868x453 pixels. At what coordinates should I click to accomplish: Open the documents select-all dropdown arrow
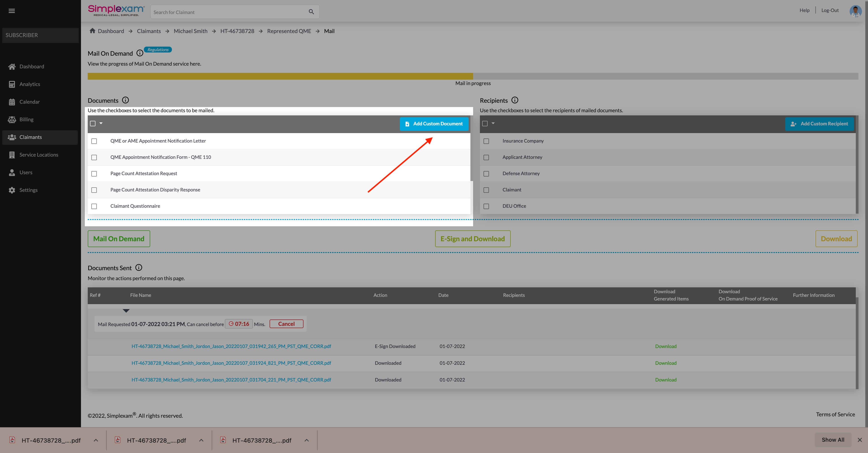(x=101, y=123)
